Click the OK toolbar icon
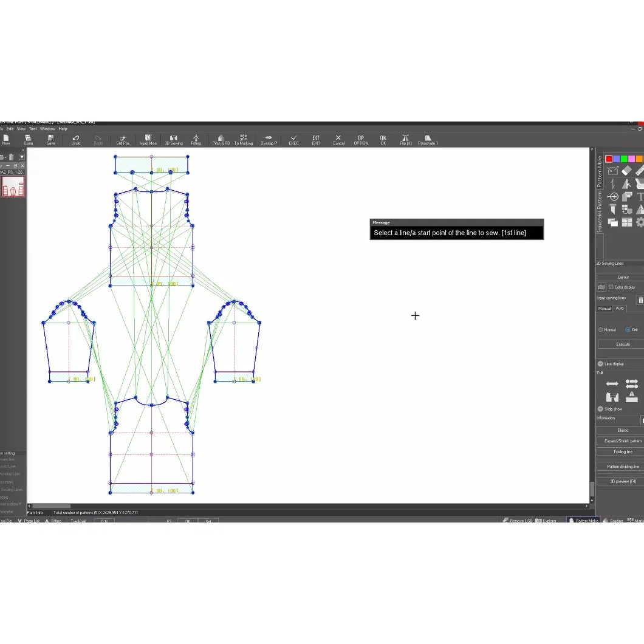 pos(383,140)
